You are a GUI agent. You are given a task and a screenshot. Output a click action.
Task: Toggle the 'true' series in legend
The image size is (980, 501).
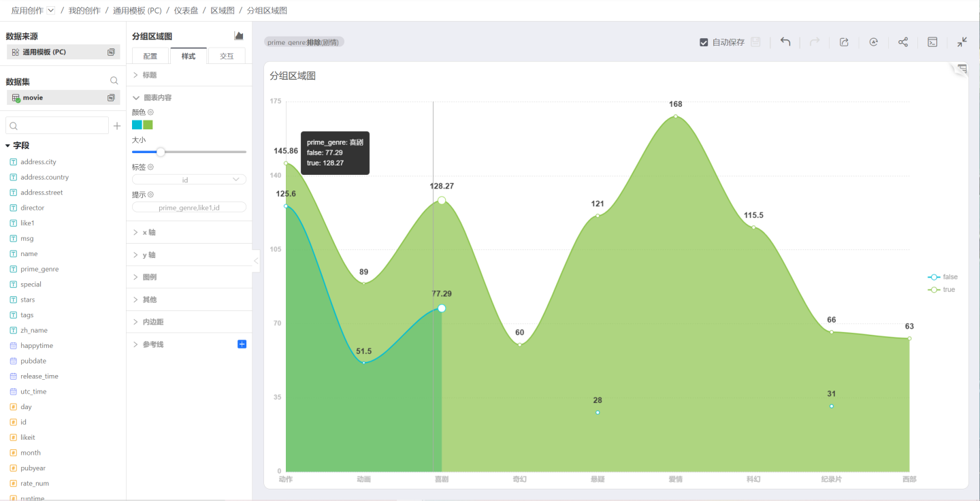(942, 290)
